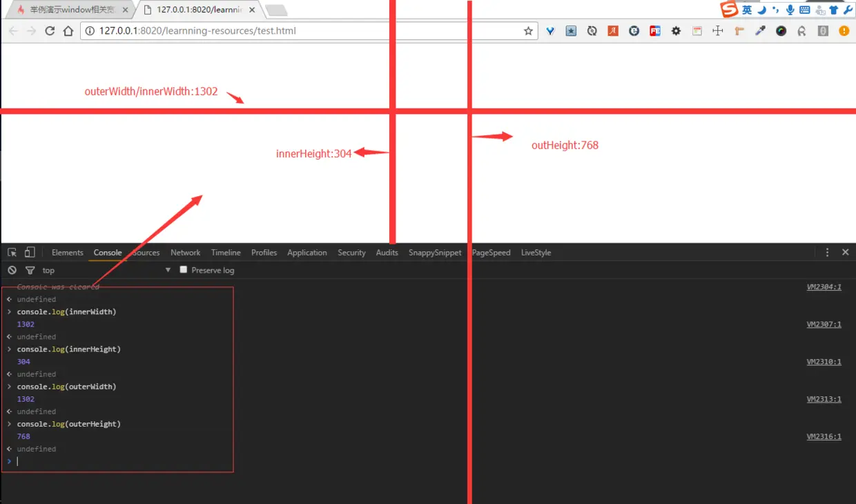Open the blue star bookmark extension

click(571, 31)
